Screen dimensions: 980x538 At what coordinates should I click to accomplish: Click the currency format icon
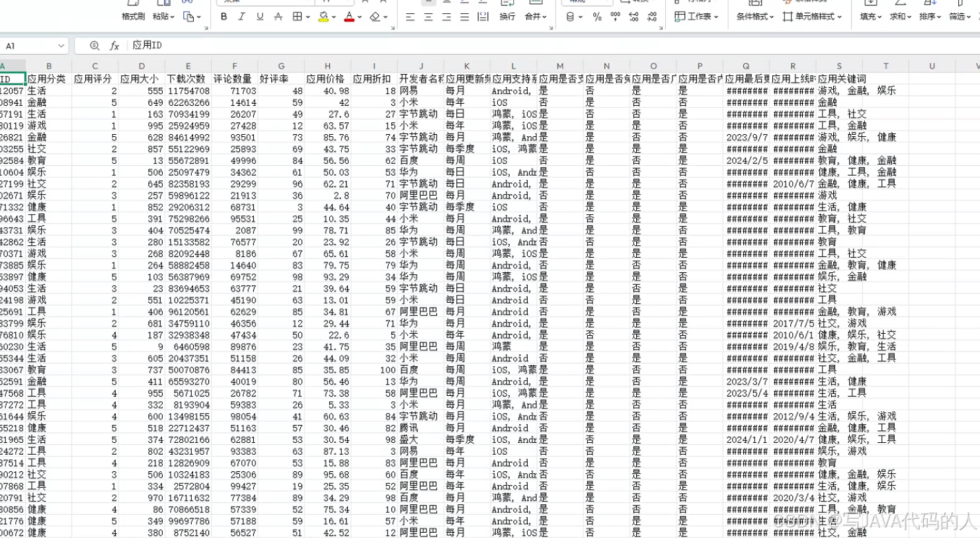tap(570, 17)
